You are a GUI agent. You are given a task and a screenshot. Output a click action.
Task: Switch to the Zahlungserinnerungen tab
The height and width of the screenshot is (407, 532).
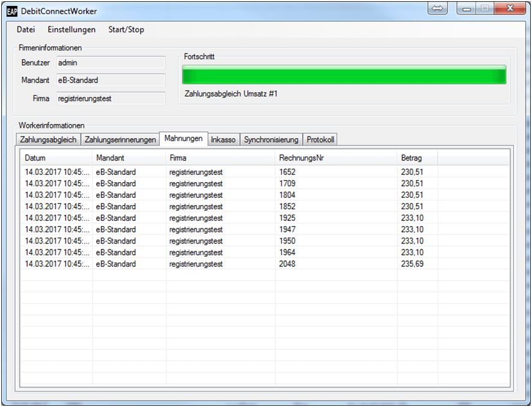click(x=120, y=139)
